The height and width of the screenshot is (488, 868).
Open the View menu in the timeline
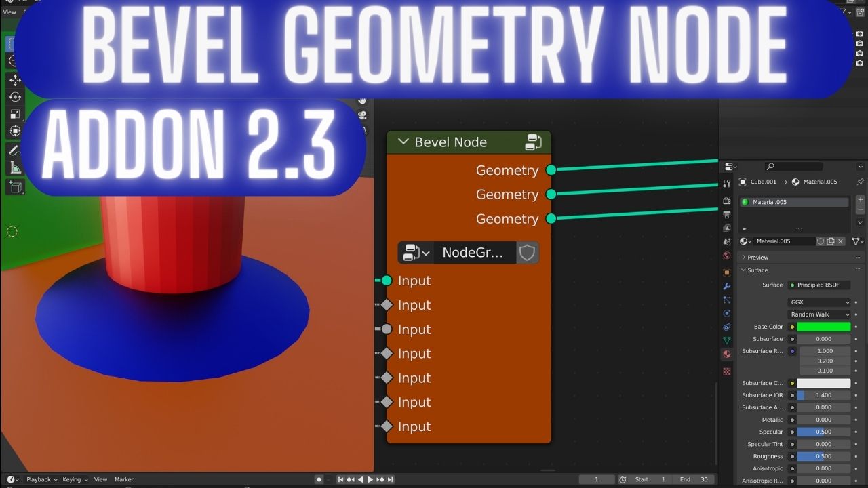click(x=100, y=479)
